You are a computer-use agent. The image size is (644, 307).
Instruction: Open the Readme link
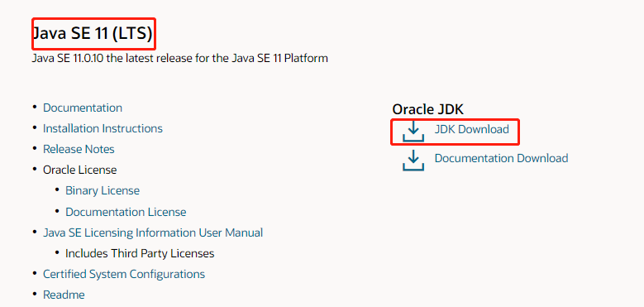[64, 295]
